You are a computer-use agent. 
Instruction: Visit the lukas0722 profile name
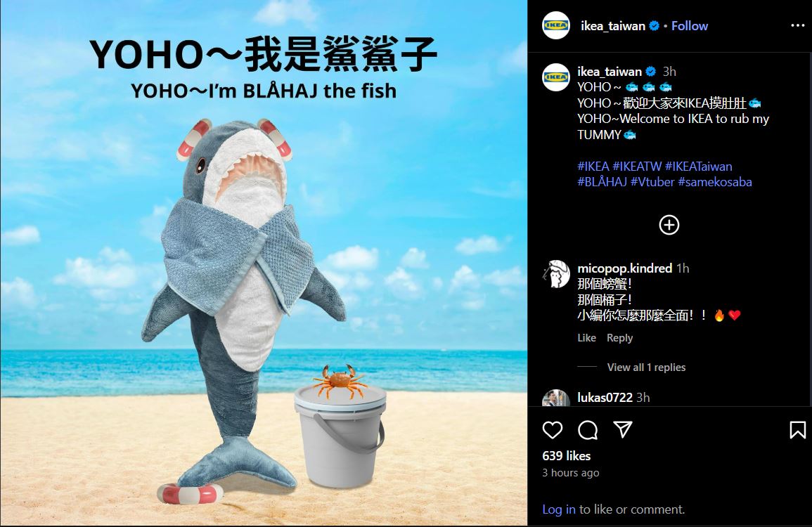click(x=605, y=397)
